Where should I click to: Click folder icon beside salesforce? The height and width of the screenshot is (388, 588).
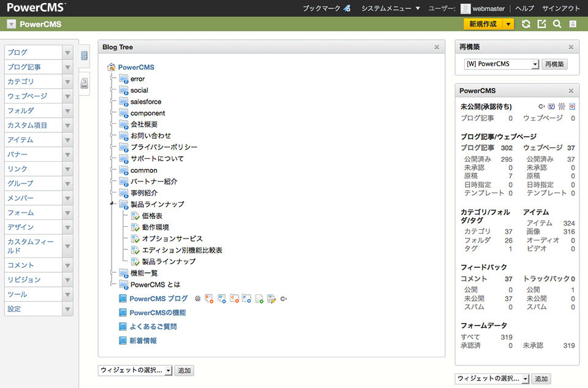point(124,102)
